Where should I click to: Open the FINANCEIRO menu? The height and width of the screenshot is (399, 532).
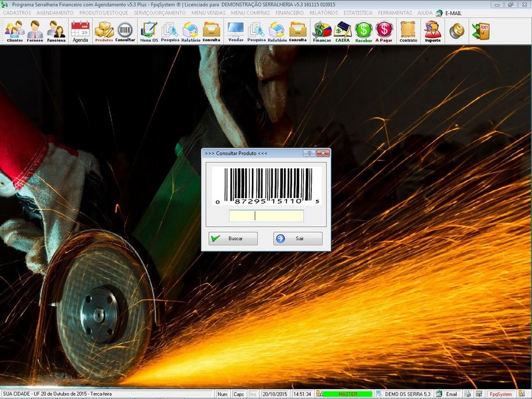tap(289, 13)
